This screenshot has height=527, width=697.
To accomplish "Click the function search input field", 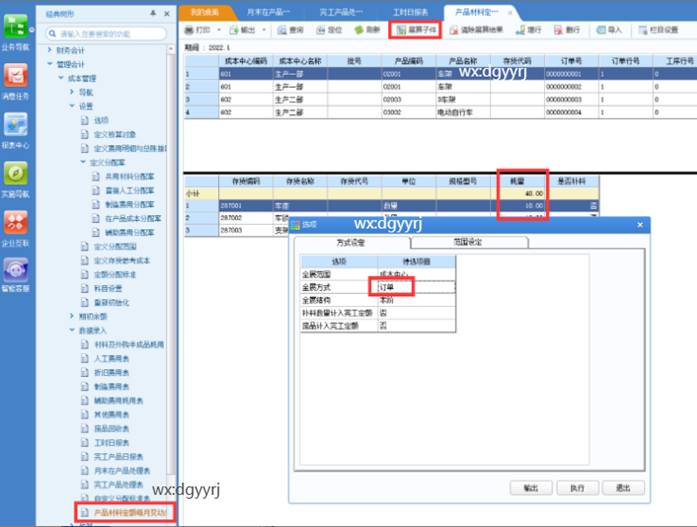I will pos(100,33).
